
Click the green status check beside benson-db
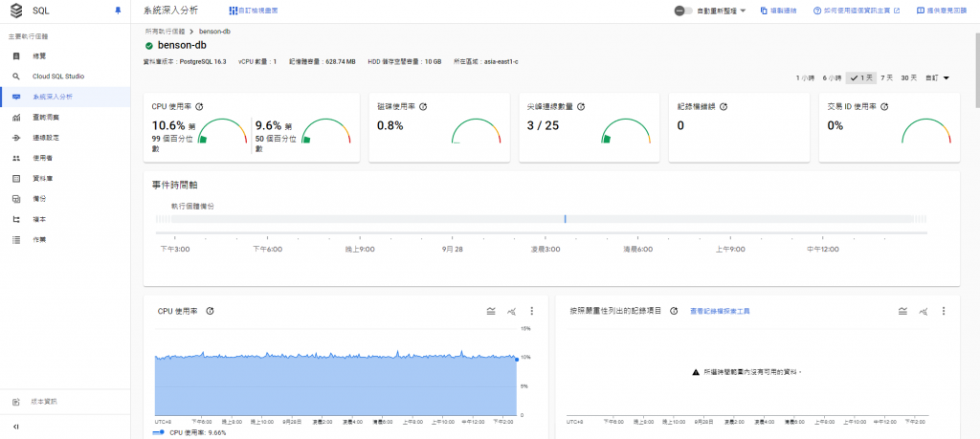coord(148,46)
